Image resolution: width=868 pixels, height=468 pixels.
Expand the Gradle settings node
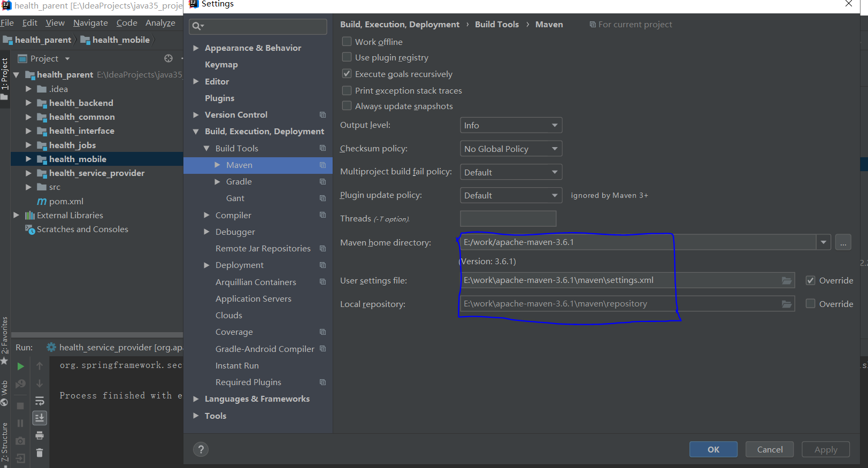217,182
